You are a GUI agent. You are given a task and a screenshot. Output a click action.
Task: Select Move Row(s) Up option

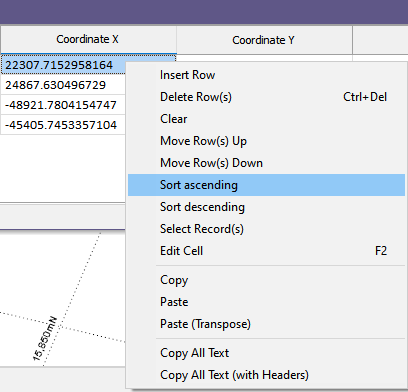(x=266, y=141)
